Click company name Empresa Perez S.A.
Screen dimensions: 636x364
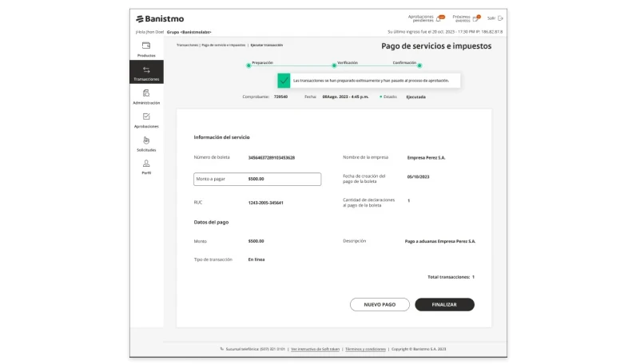click(427, 158)
